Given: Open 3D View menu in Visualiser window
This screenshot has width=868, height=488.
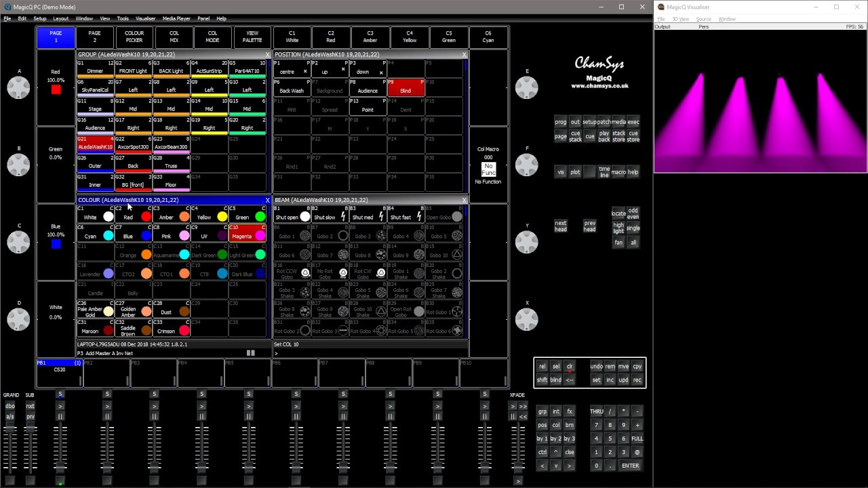Looking at the screenshot, I should click(x=680, y=19).
